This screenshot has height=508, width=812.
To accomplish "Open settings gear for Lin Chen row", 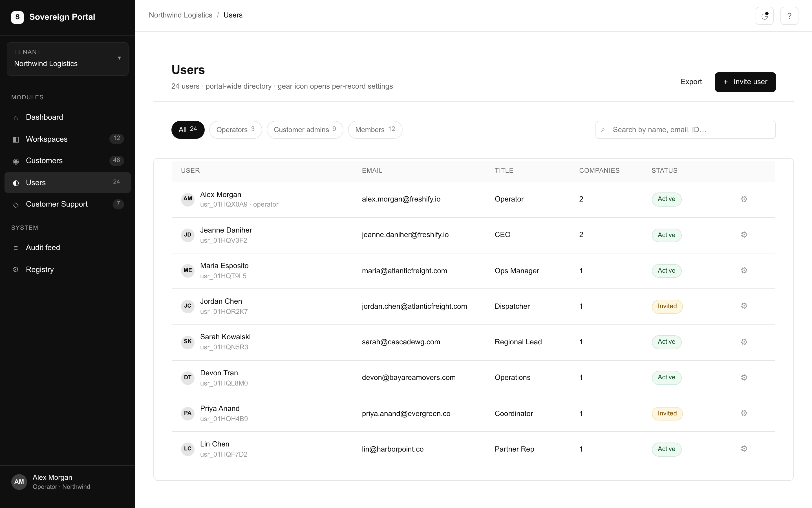I will pyautogui.click(x=744, y=449).
